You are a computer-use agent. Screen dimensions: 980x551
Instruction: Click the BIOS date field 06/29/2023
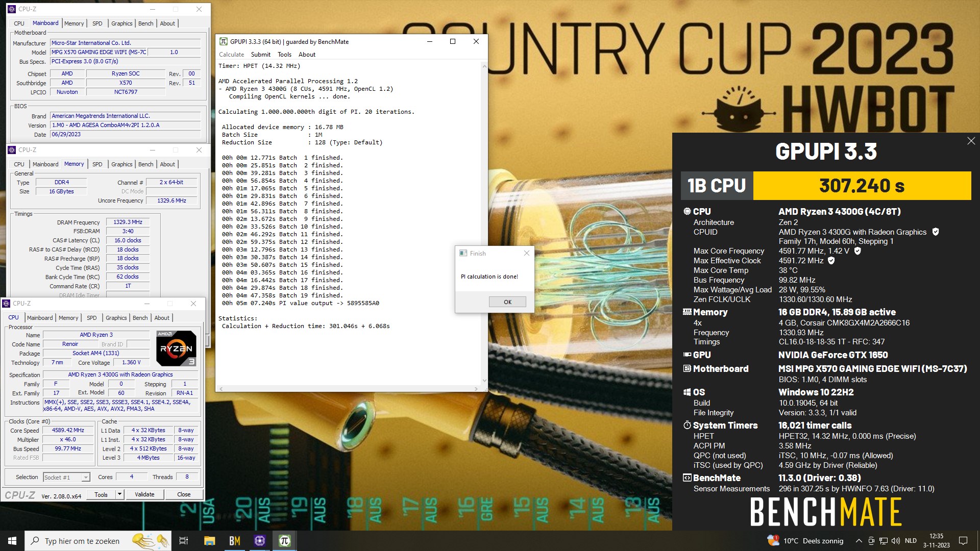(126, 135)
